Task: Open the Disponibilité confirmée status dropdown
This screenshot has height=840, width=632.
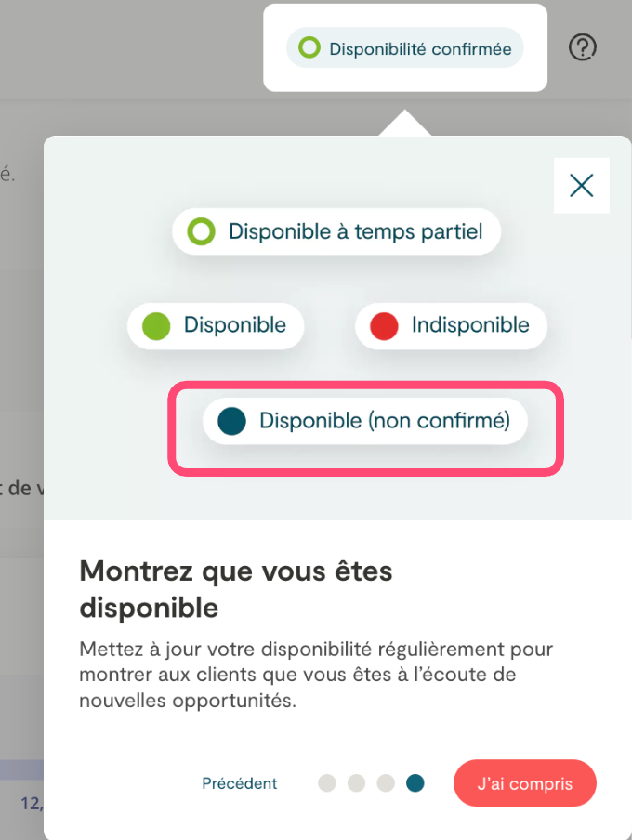Action: pyautogui.click(x=405, y=48)
